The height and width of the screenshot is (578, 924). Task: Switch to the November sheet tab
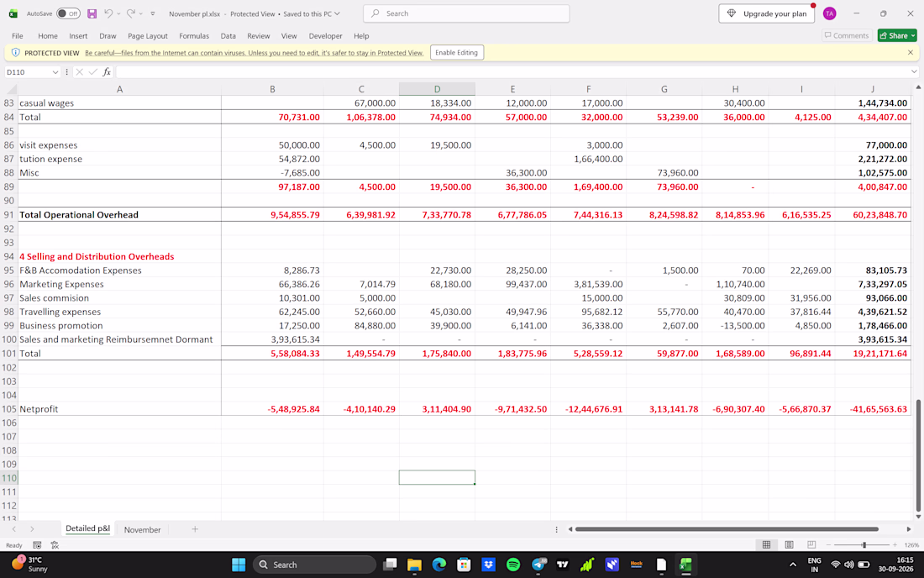[142, 529]
